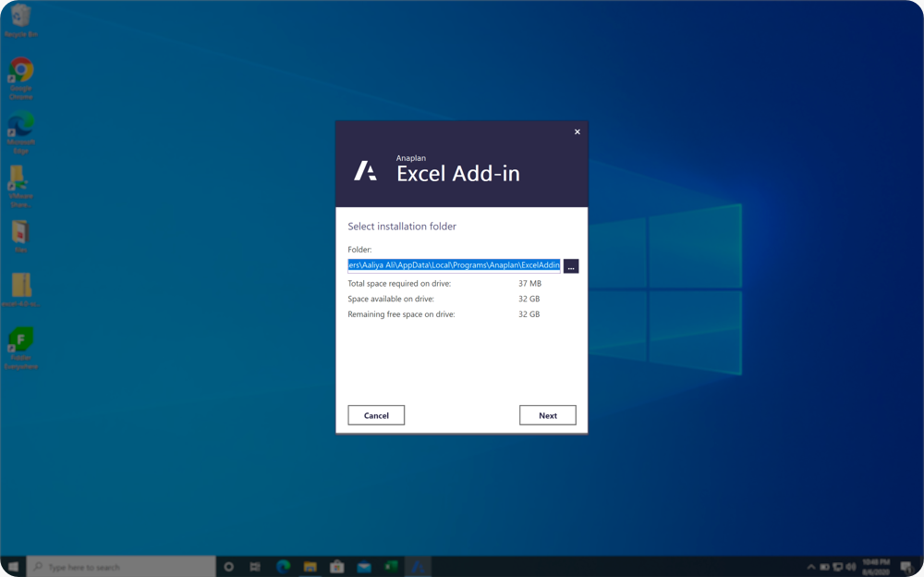Viewport: 924px width, 577px height.
Task: Open Mail app from the taskbar
Action: [364, 567]
